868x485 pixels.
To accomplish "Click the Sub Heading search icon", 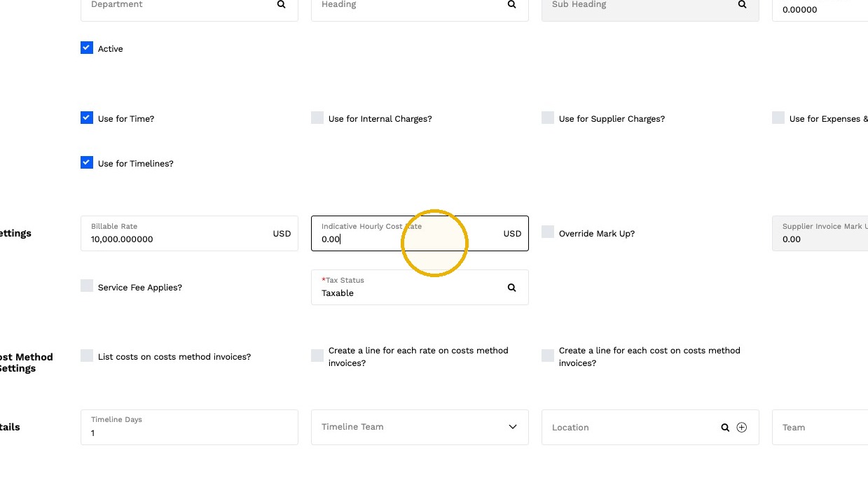I will point(742,4).
